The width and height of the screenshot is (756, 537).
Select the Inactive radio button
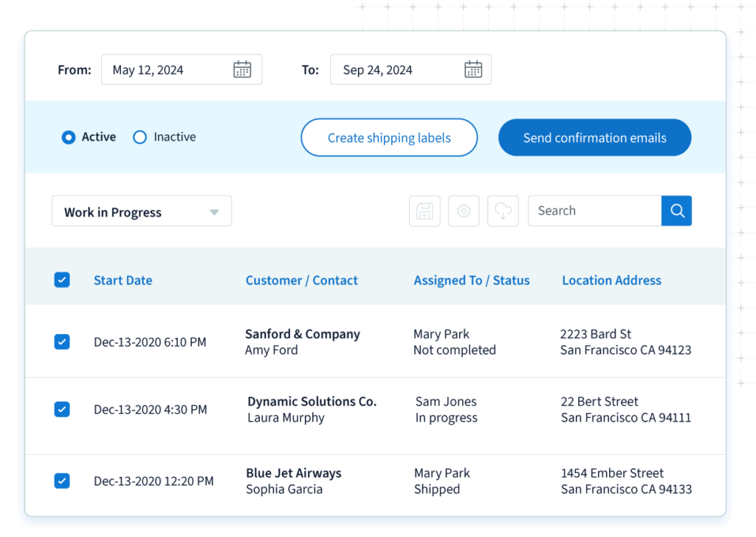tap(140, 137)
